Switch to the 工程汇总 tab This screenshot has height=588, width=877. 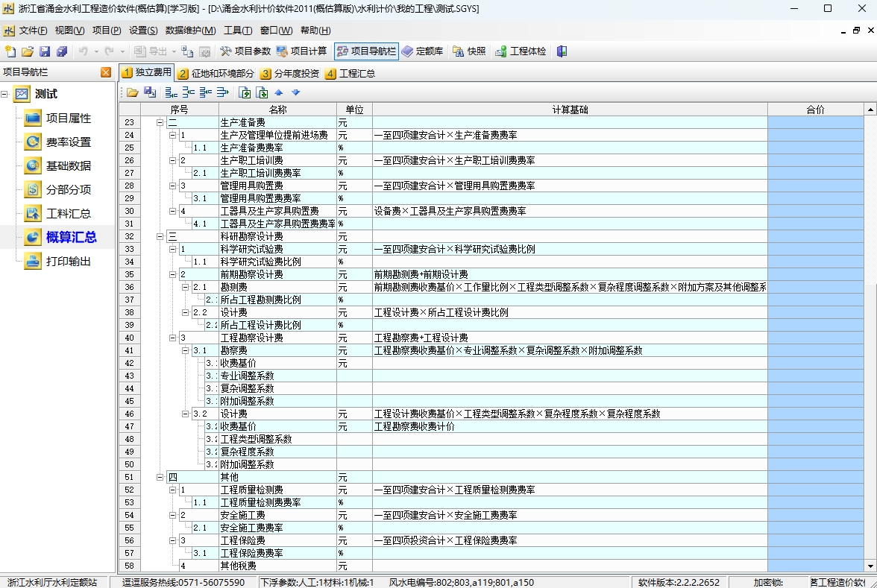(351, 73)
